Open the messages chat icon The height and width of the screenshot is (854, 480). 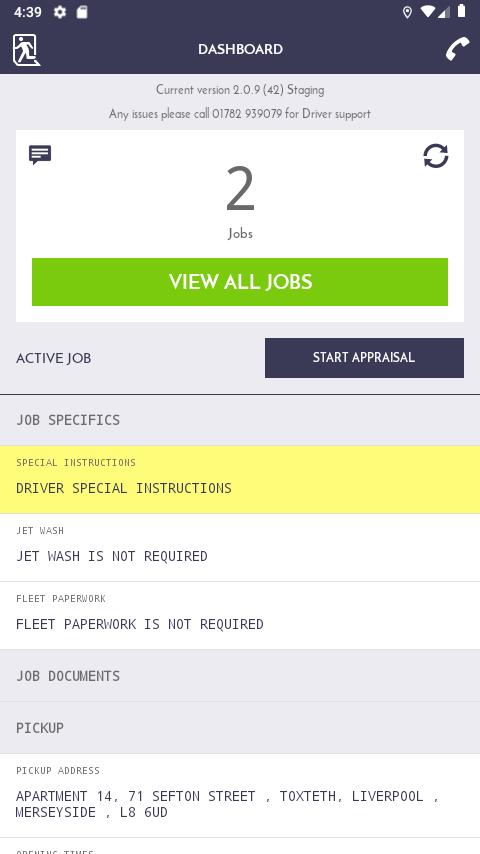click(x=40, y=155)
